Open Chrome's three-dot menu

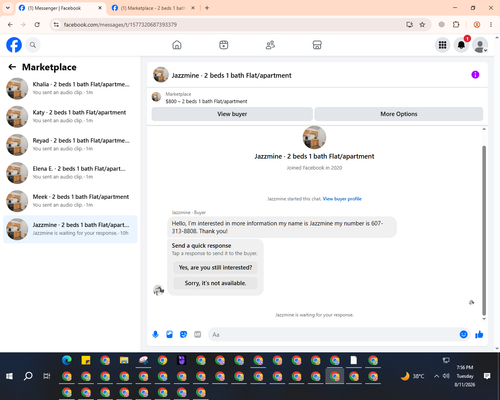point(491,25)
